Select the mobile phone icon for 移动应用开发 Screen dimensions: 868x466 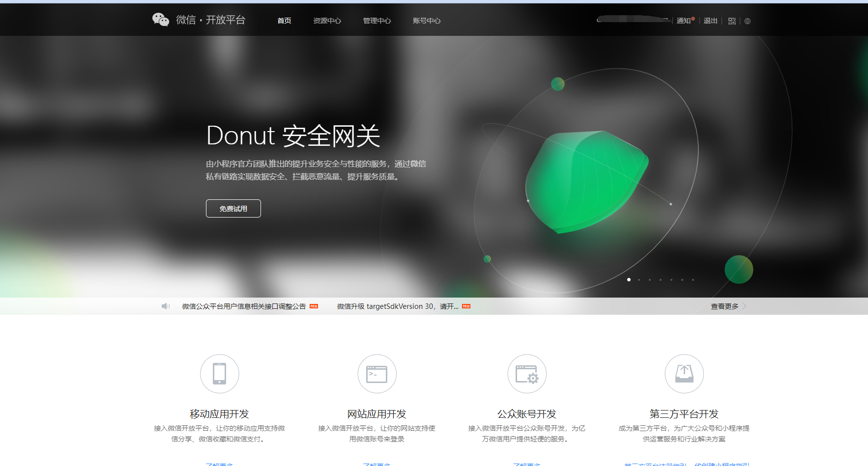coord(220,374)
